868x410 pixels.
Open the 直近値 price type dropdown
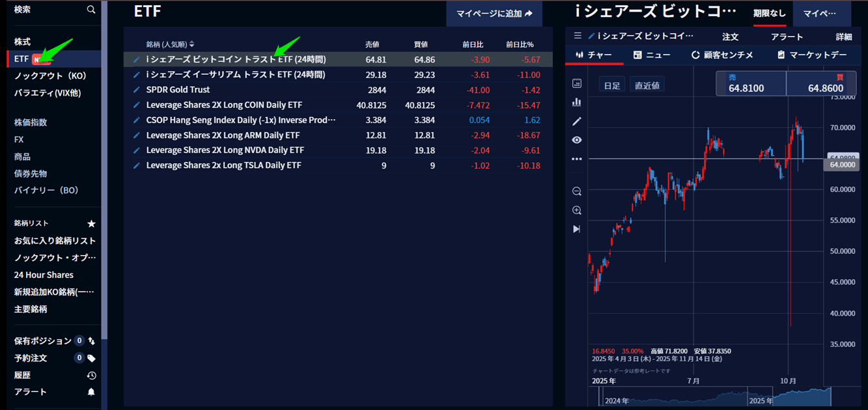tap(647, 85)
